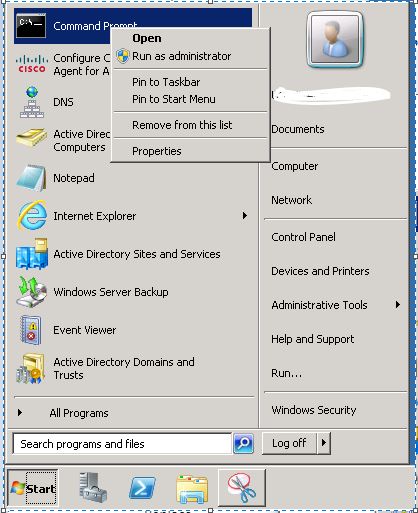The height and width of the screenshot is (513, 418).
Task: Open Properties from the context menu
Action: pyautogui.click(x=157, y=151)
